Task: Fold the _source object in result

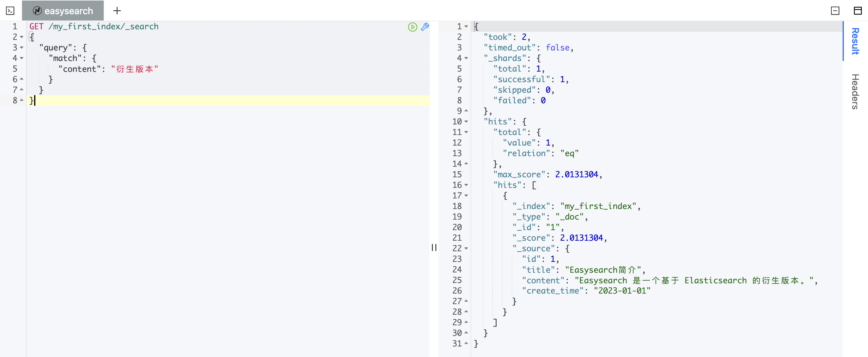Action: [466, 249]
